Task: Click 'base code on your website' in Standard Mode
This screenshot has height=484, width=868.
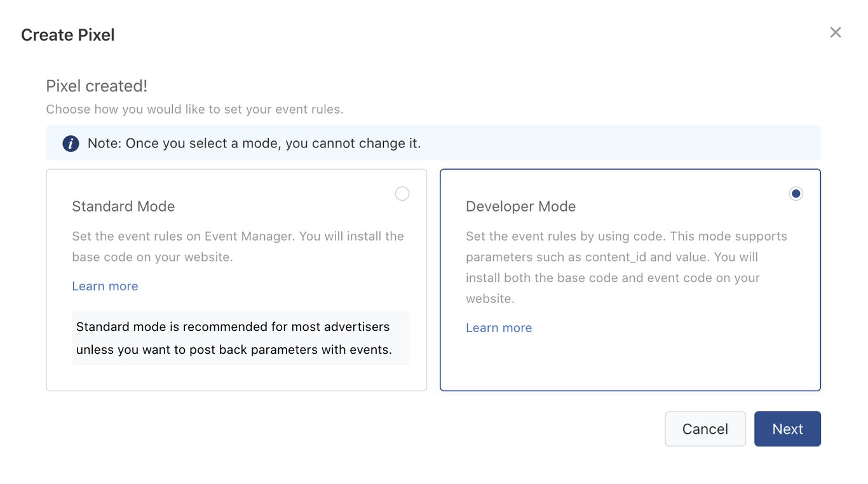Action: click(x=153, y=257)
